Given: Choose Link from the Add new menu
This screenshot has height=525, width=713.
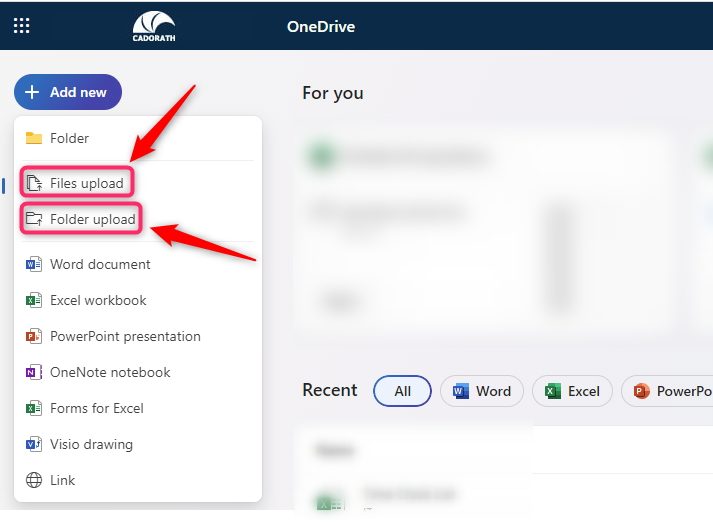Looking at the screenshot, I should click(138, 480).
